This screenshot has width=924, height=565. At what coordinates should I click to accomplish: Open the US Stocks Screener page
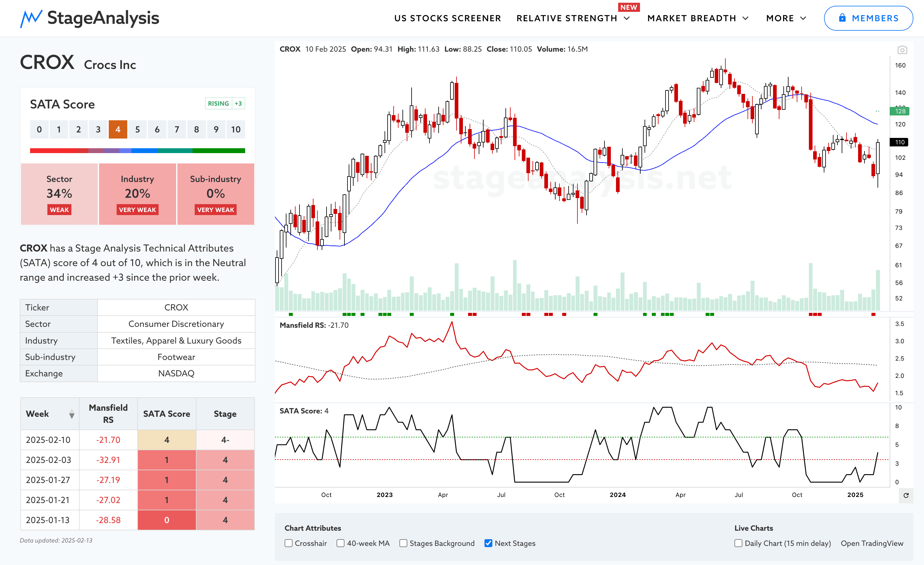[x=447, y=18]
